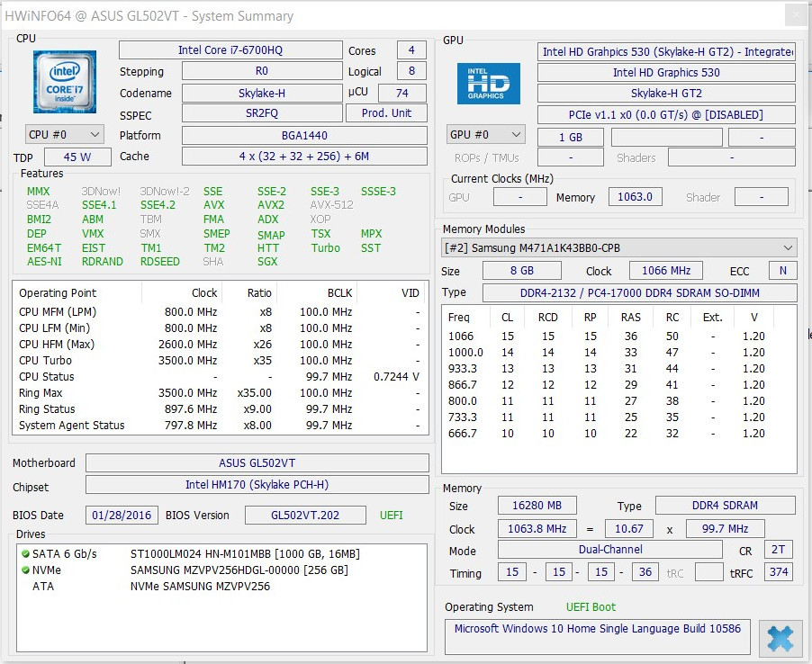Screen dimensions: 812x664
Task: Click the AES-NI feature label
Action: coord(44,262)
